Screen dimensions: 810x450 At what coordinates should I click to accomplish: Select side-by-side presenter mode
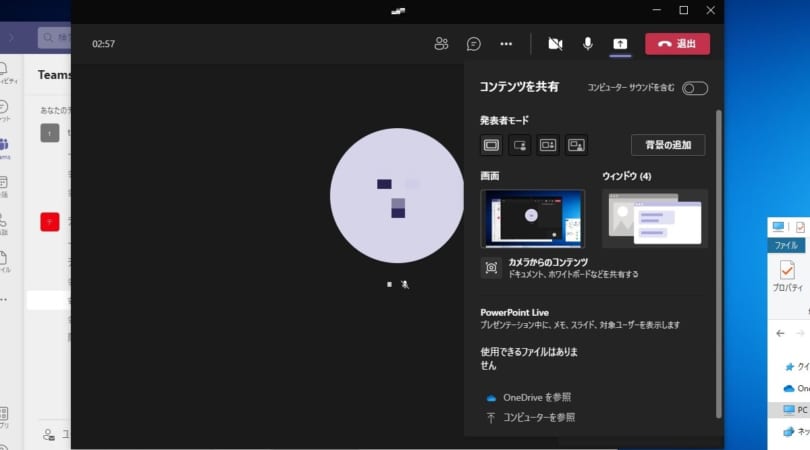tap(547, 145)
